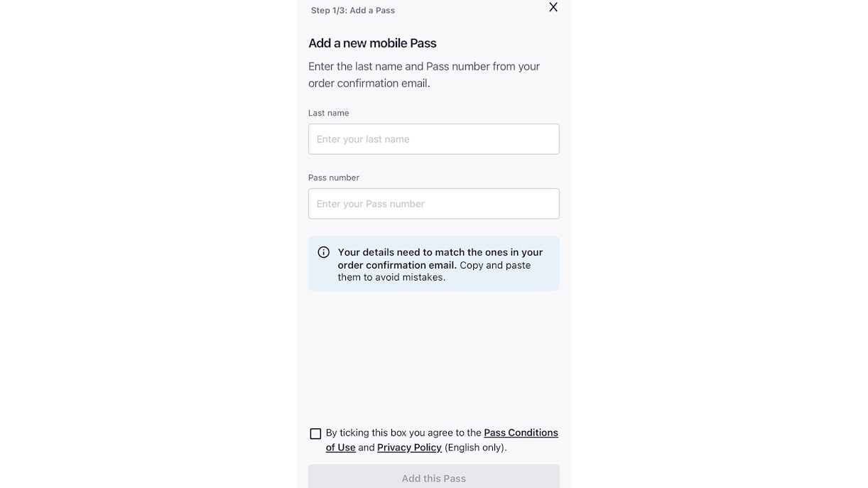Click inside the last name entry field
Screen dimensions: 868x488
433,139
